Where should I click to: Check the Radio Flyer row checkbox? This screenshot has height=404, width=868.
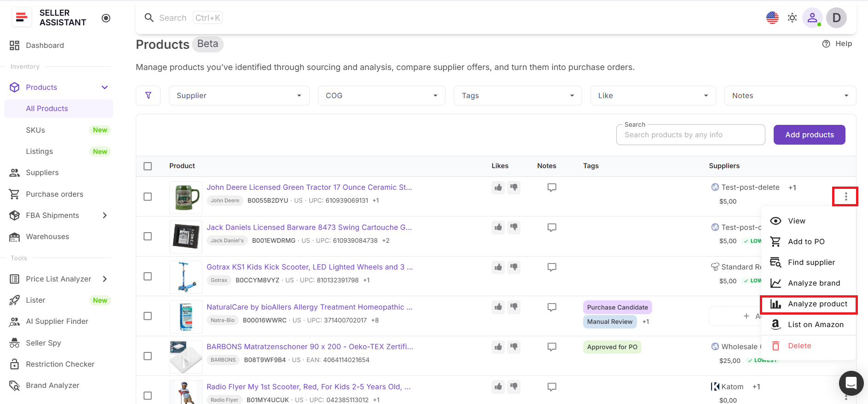148,396
